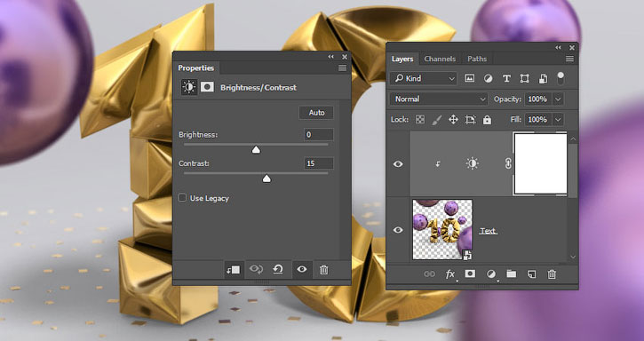Click the Opacity 100% field

(x=538, y=99)
